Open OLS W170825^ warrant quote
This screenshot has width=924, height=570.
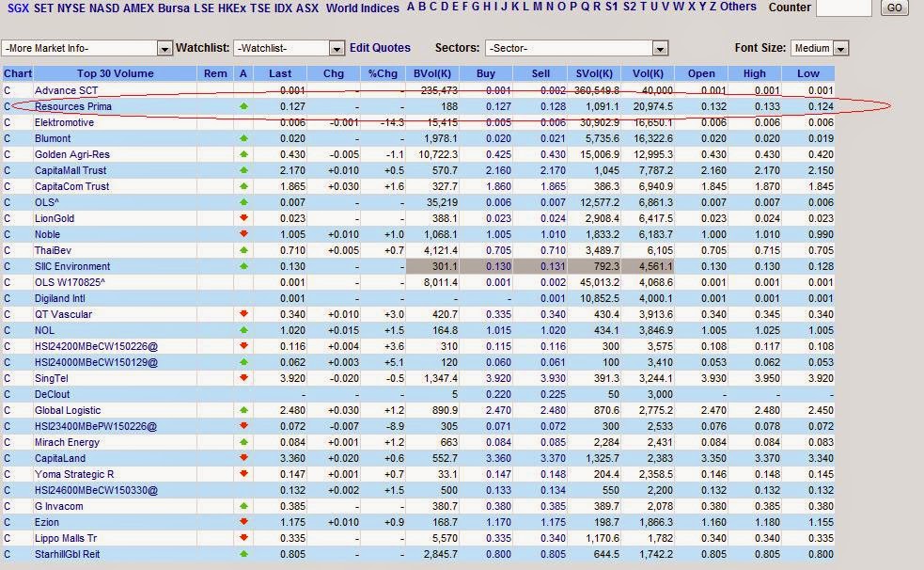pos(70,282)
